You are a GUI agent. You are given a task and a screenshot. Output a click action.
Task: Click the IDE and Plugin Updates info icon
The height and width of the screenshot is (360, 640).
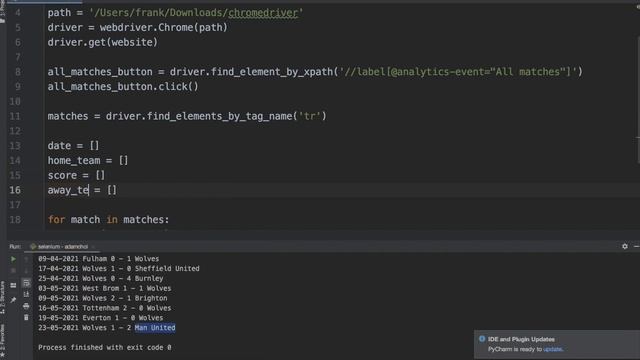click(x=482, y=339)
